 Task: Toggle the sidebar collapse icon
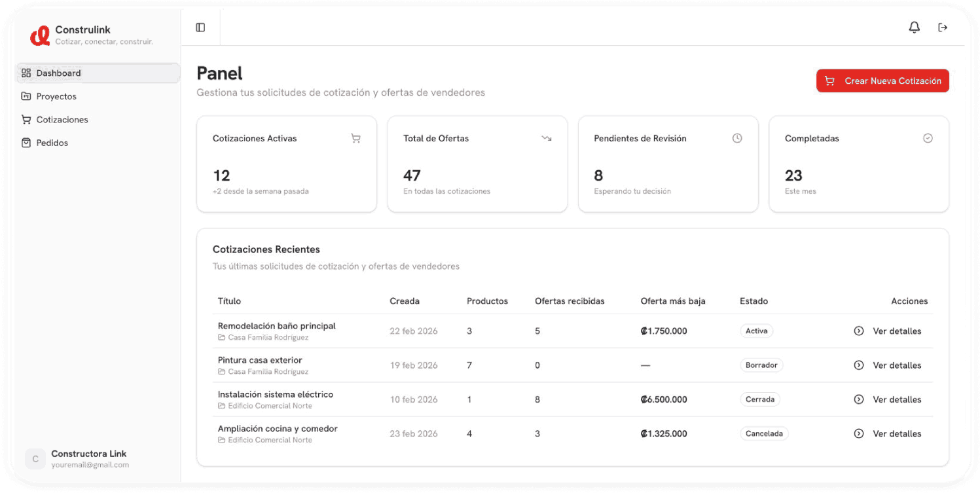[200, 27]
